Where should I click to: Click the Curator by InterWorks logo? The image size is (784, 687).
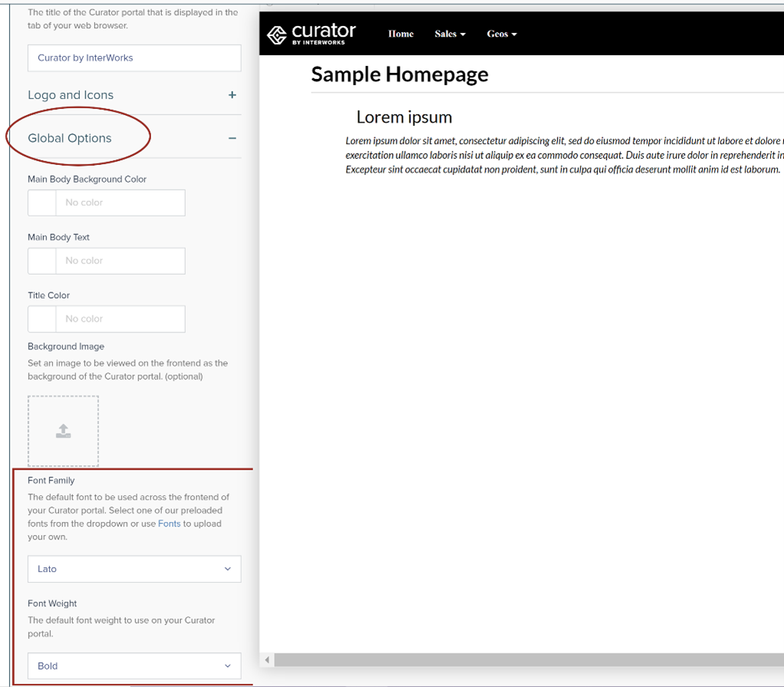tap(311, 34)
